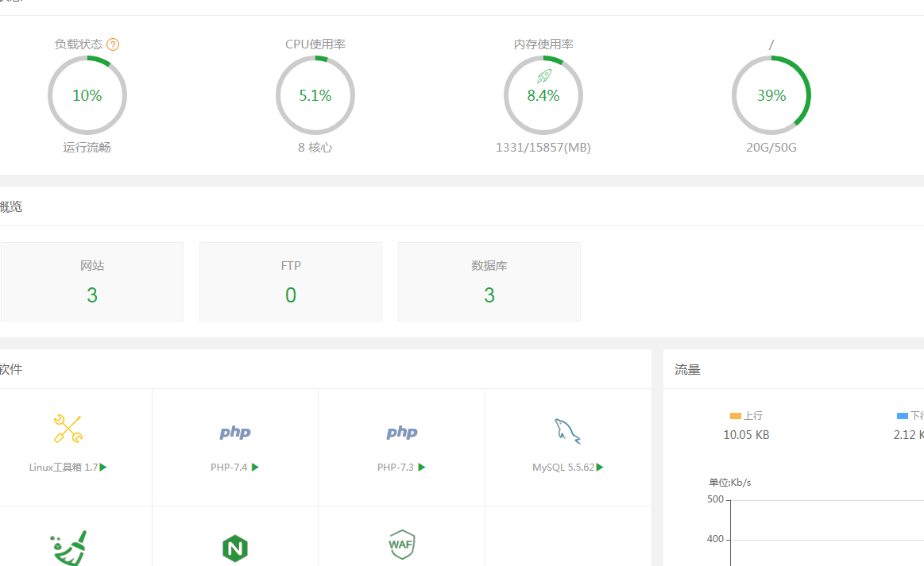The image size is (924, 566).
Task: Click the green arrow next to PHP-7.4
Action: coord(255,467)
